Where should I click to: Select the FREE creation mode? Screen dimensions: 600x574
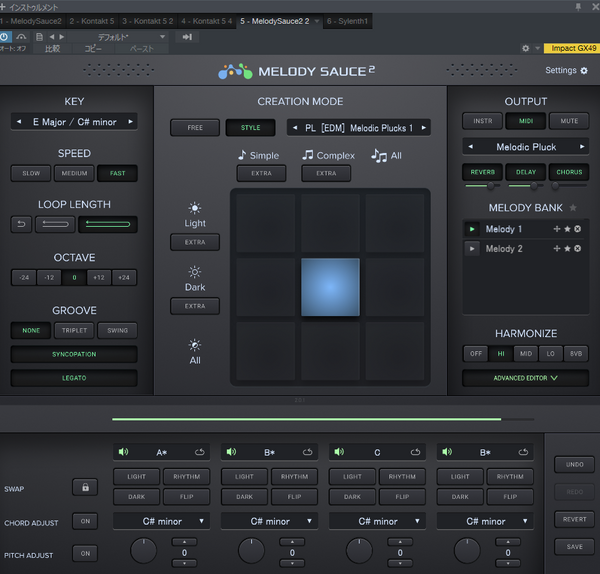(x=195, y=128)
